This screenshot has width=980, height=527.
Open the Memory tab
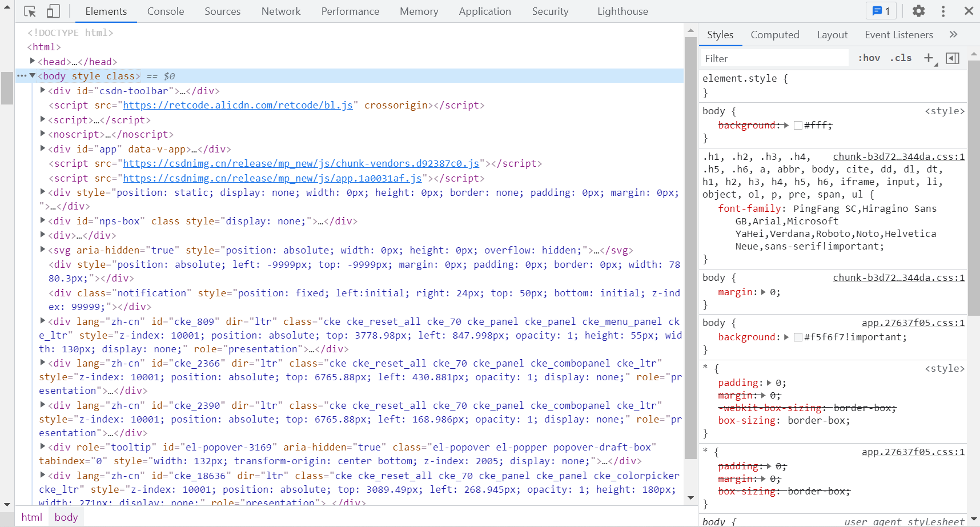pyautogui.click(x=419, y=11)
